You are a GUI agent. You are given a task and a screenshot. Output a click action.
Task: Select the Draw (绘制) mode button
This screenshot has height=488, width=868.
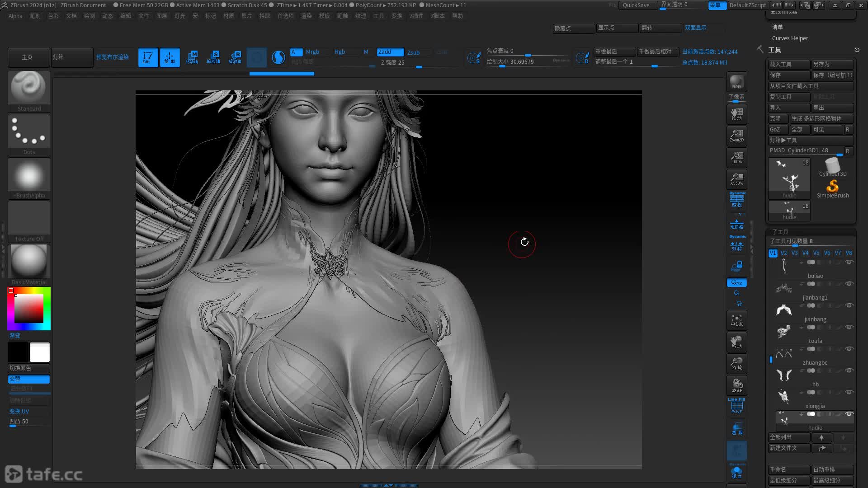170,57
